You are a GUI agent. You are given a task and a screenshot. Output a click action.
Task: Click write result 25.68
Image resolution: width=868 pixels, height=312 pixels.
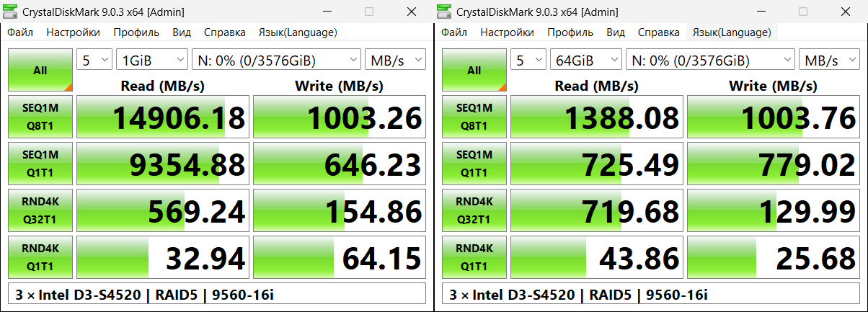point(774,257)
